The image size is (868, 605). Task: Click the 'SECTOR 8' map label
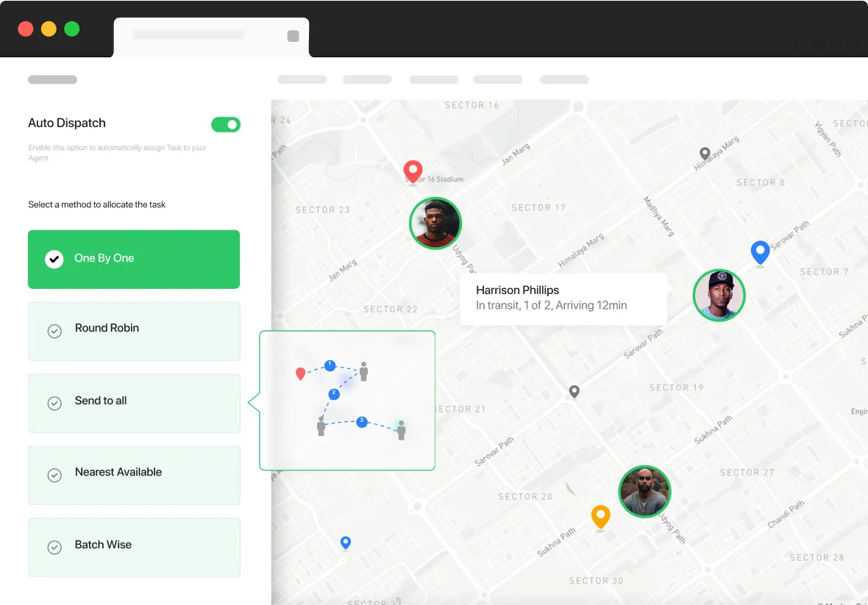pyautogui.click(x=761, y=182)
